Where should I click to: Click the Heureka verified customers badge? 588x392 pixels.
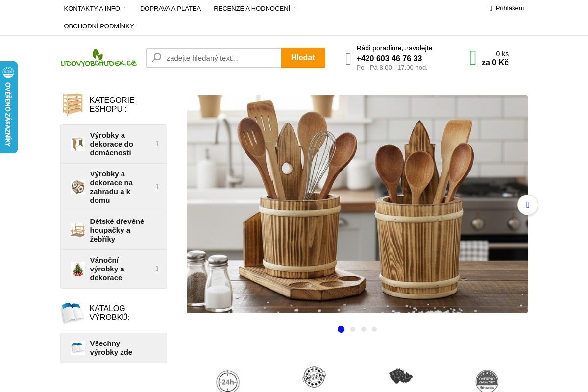click(x=487, y=381)
